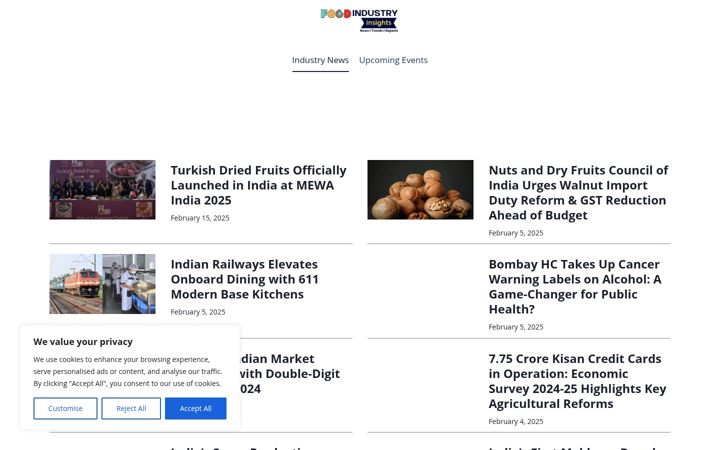Click the walnuts photo thumbnail
This screenshot has width=720, height=450.
pos(420,190)
